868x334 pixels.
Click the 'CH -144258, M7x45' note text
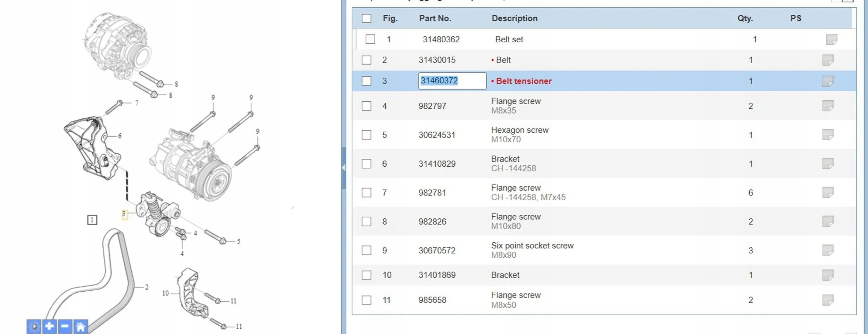(x=528, y=197)
